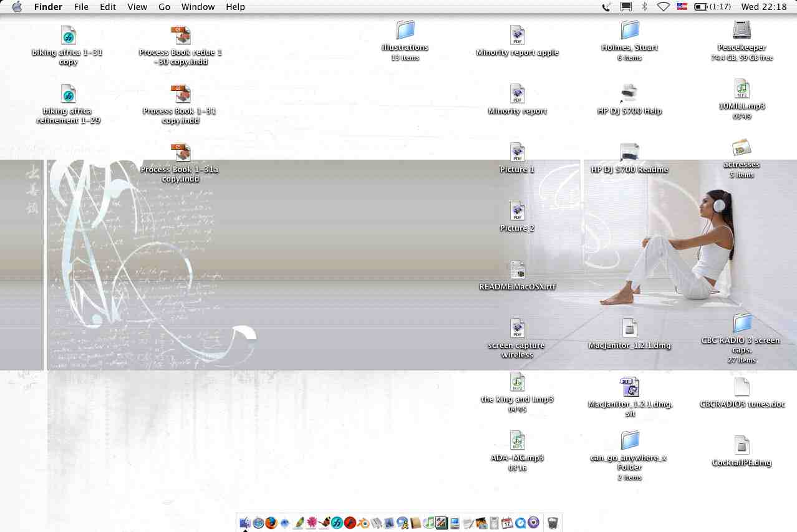Open Safari from the Dock
The image size is (797, 532).
tap(259, 523)
